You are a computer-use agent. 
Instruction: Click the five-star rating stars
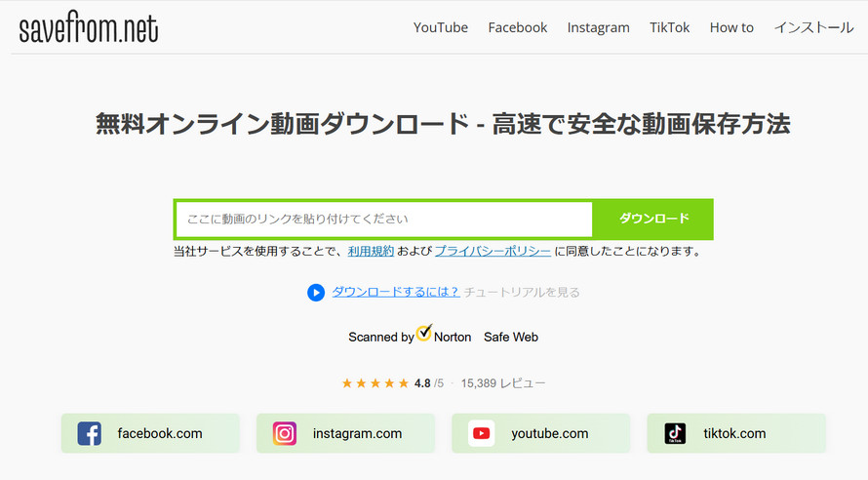pos(375,383)
